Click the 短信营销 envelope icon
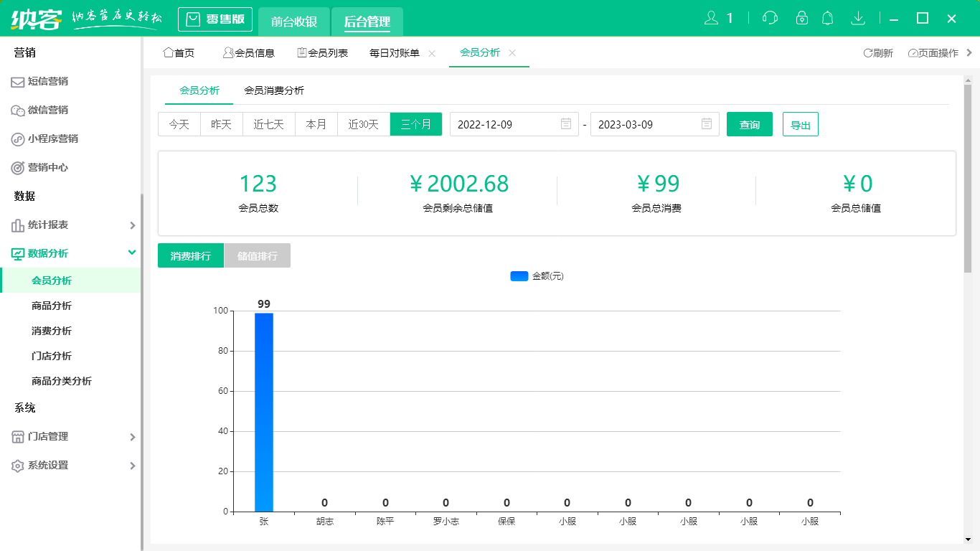Image resolution: width=980 pixels, height=551 pixels. [17, 82]
